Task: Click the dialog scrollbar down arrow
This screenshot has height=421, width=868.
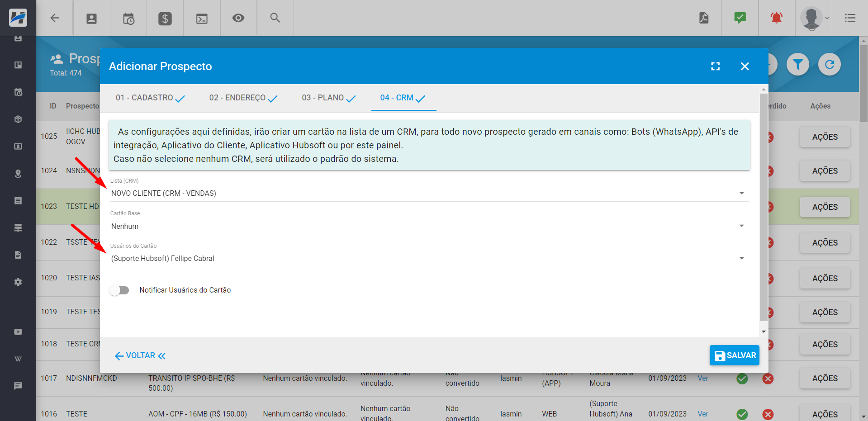Action: click(x=764, y=332)
